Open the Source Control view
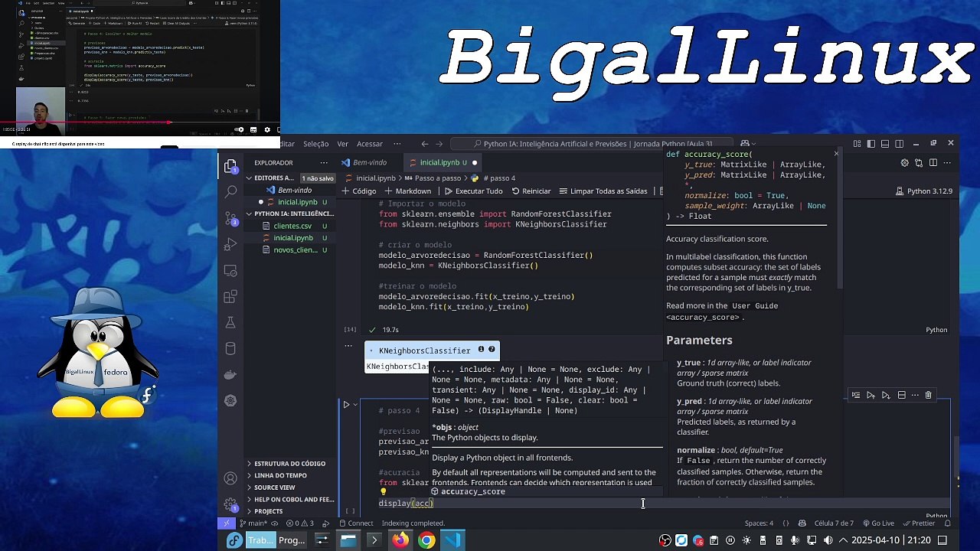Screen dimensions: 980x551 click(x=230, y=218)
